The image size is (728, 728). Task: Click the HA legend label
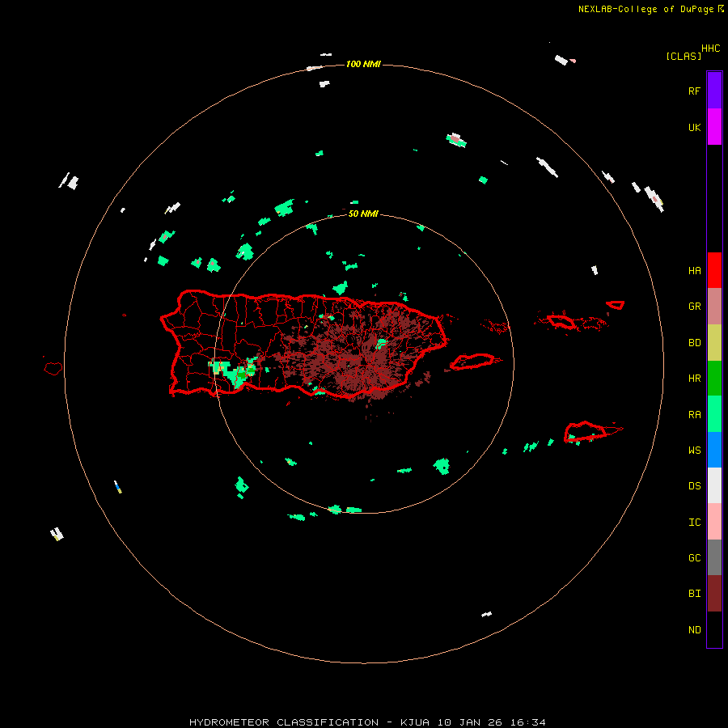point(694,270)
